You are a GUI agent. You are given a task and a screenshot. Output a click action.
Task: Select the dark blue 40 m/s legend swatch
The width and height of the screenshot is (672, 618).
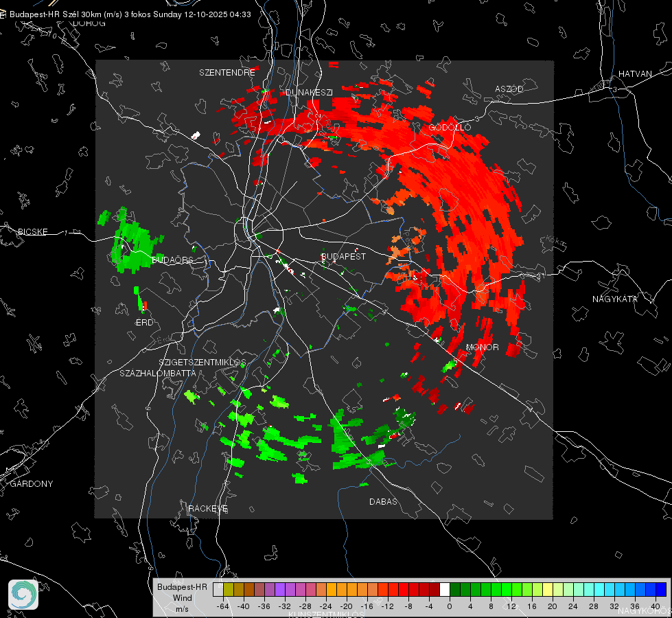coord(661,590)
